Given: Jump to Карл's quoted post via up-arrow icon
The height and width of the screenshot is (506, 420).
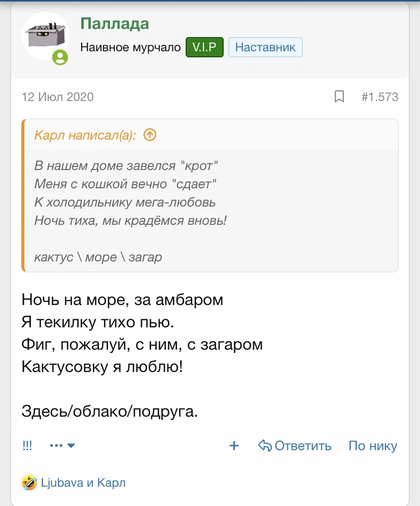Looking at the screenshot, I should point(150,135).
